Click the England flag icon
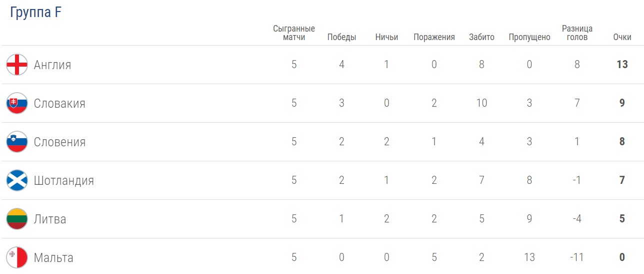Screen dimensions: 644x274 [x=17, y=65]
